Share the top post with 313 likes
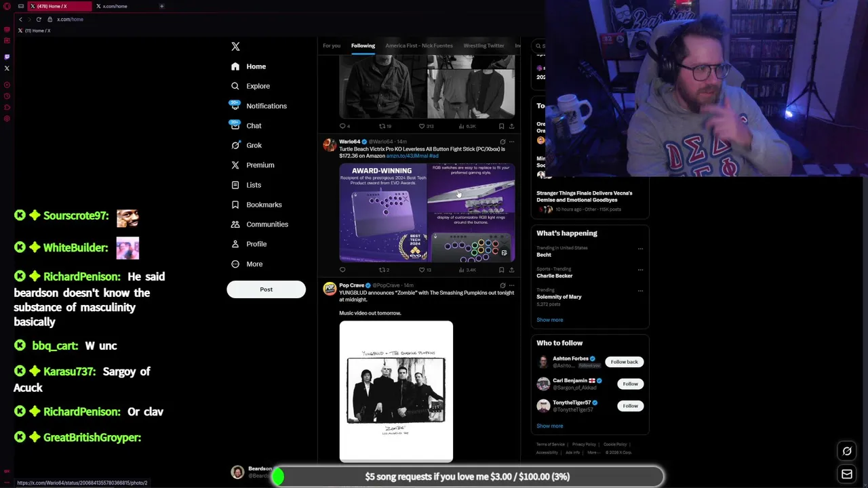This screenshot has height=488, width=868. (x=511, y=126)
